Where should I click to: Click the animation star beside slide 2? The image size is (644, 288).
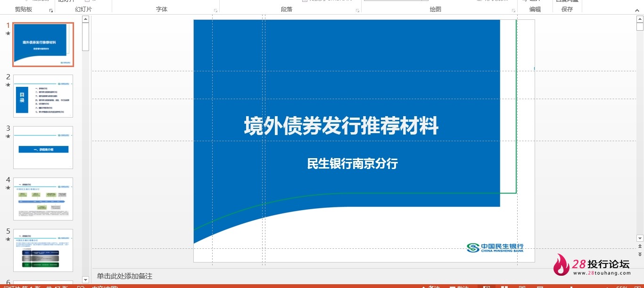click(x=8, y=85)
